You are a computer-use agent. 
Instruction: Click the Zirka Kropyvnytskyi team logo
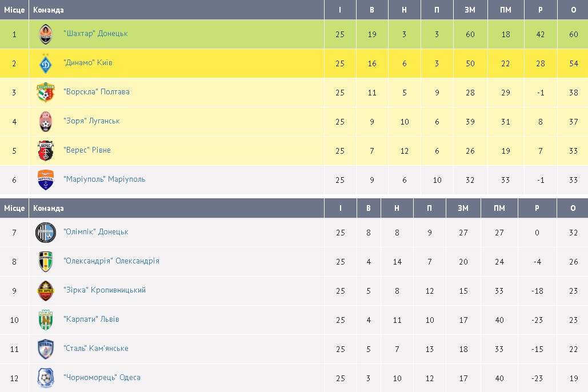click(x=46, y=291)
